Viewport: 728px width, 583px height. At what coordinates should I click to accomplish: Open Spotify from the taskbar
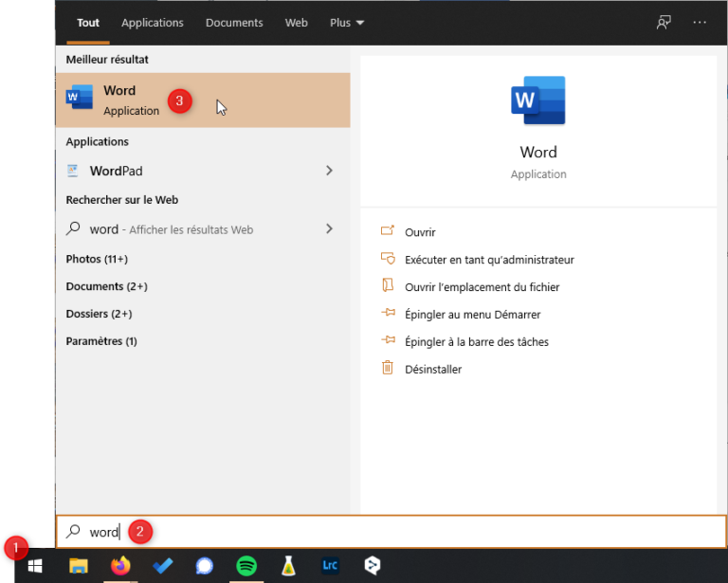click(x=246, y=565)
